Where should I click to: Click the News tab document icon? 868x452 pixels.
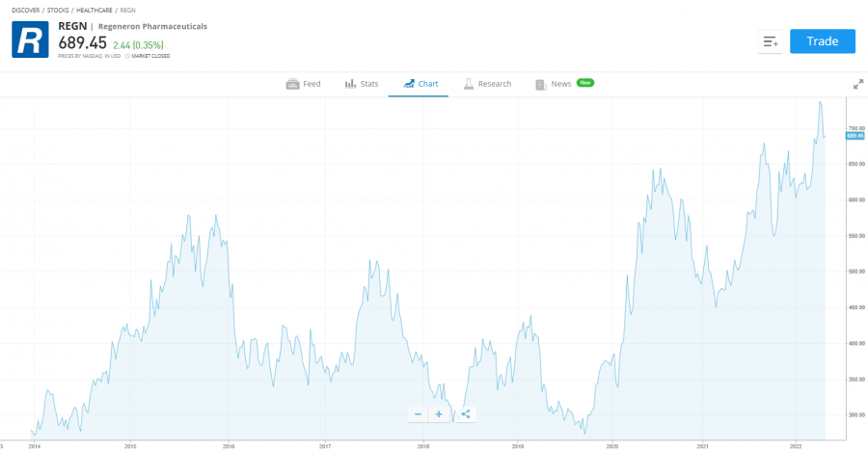coord(540,85)
